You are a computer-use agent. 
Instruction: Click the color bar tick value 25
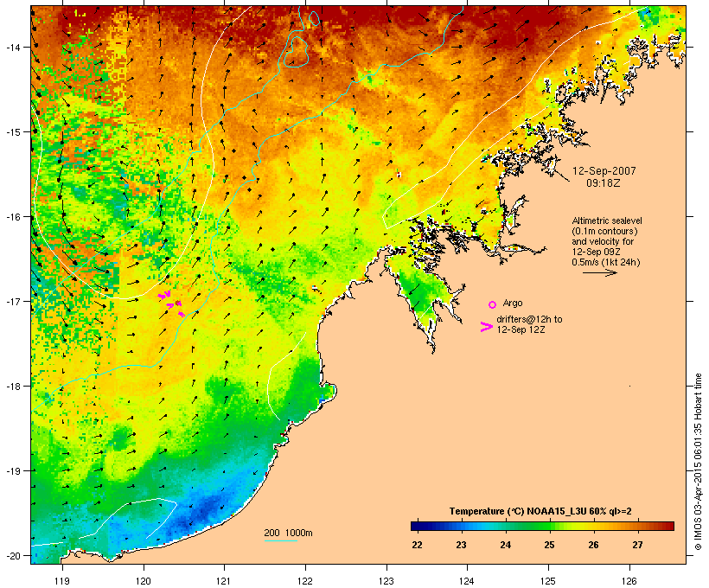coord(549,545)
